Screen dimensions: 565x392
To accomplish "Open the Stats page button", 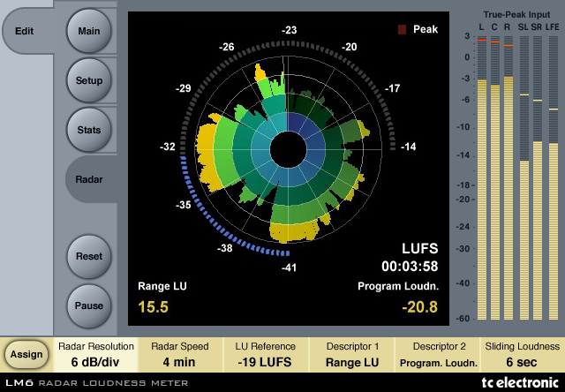I will 88,130.
